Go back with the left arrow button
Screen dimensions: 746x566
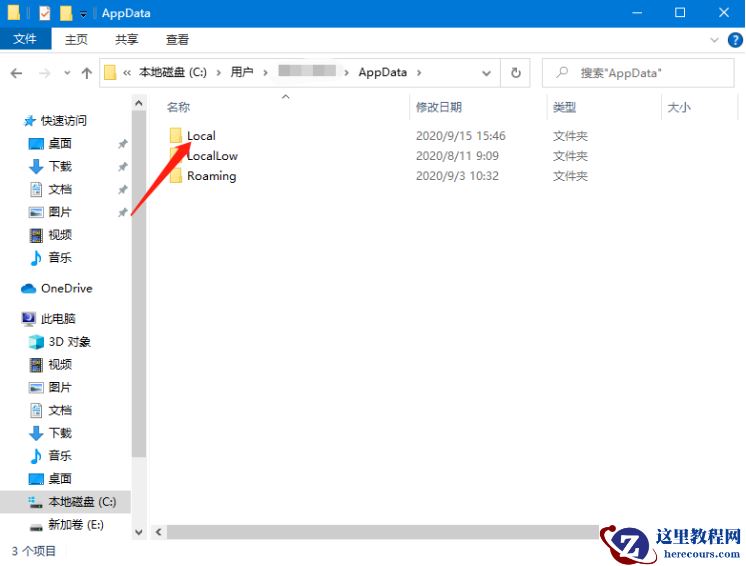tap(17, 73)
